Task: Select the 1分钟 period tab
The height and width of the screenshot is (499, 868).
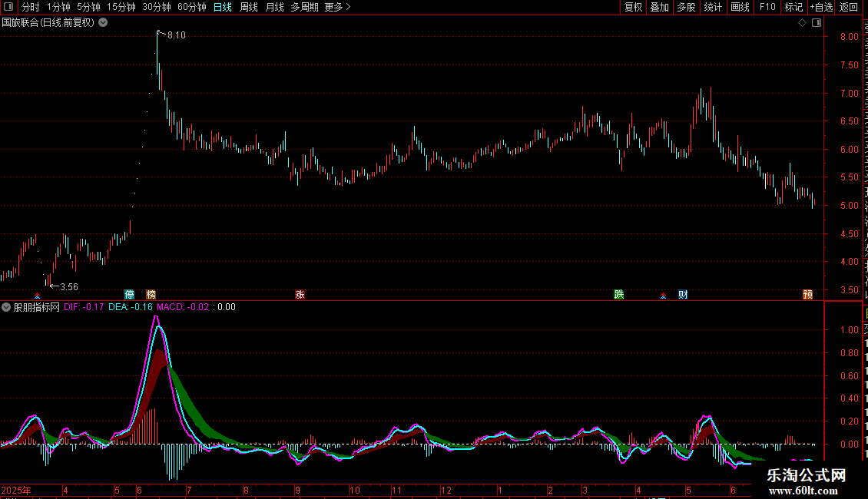Action: point(58,7)
